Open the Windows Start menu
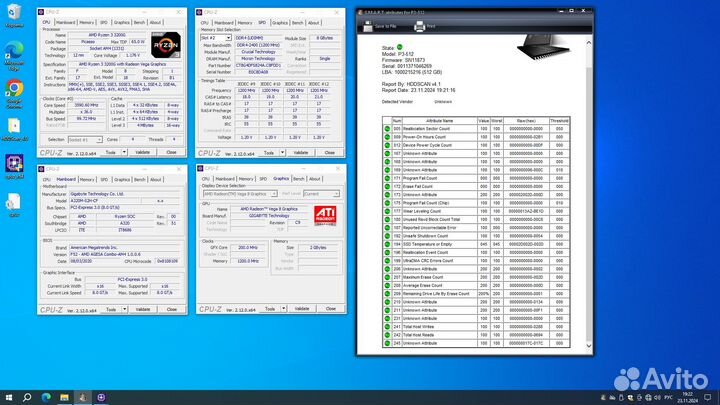This screenshot has height=405, width=720. 9,397
